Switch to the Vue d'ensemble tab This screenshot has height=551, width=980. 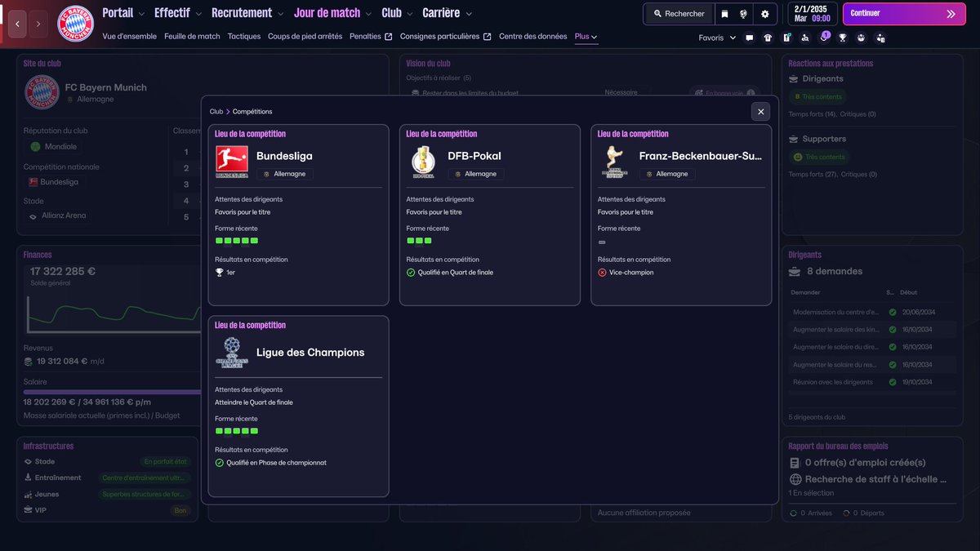pos(130,37)
